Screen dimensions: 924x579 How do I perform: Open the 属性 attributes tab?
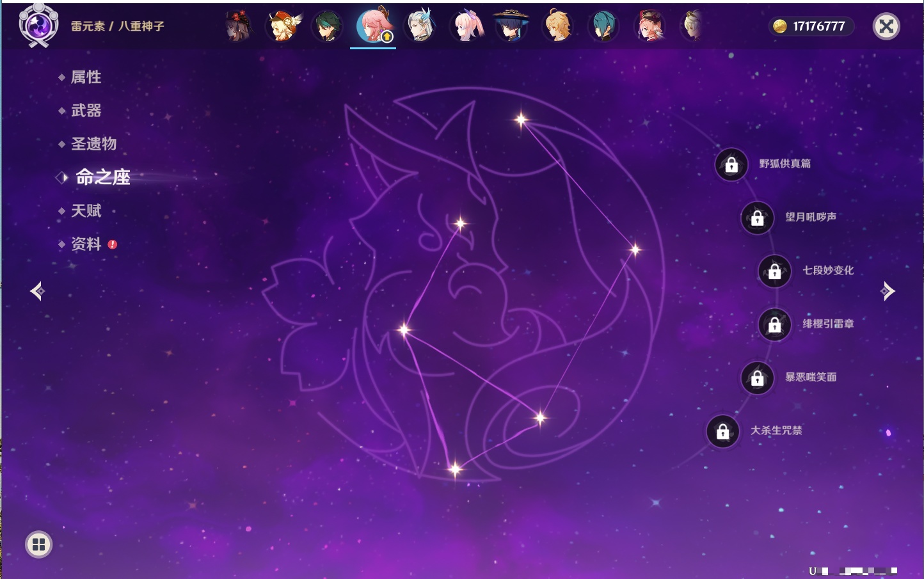point(86,77)
